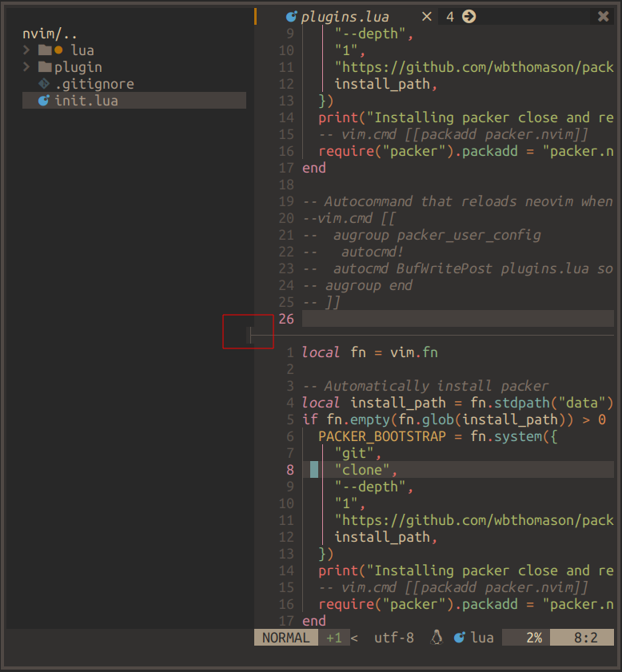Click 'fn.stdpath("data")' on line 4
This screenshot has width=622, height=672.
542,403
